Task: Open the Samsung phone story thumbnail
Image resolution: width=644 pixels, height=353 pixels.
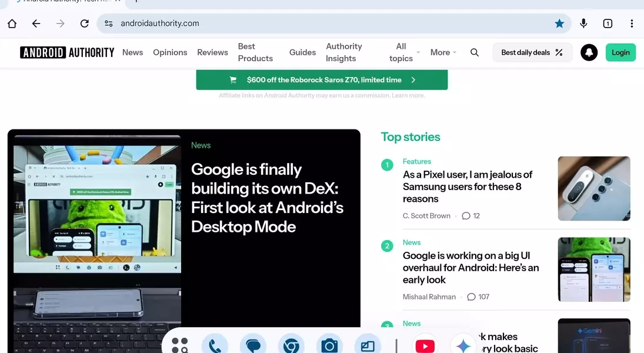Action: click(594, 188)
